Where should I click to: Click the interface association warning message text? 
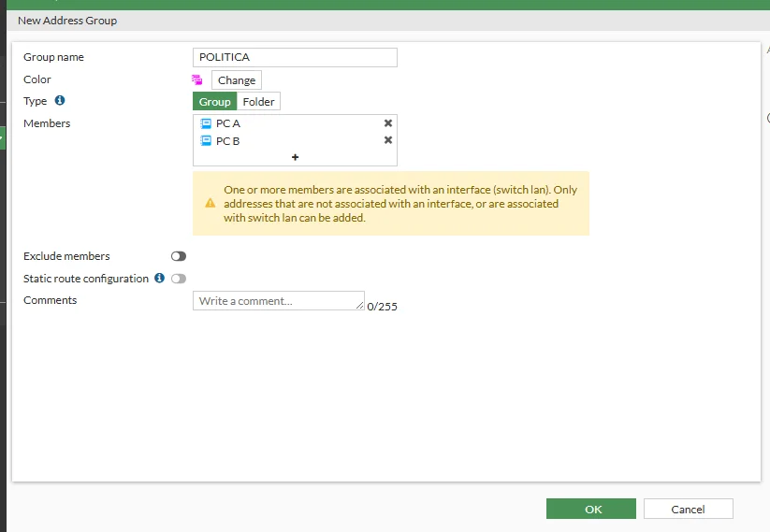[x=400, y=204]
